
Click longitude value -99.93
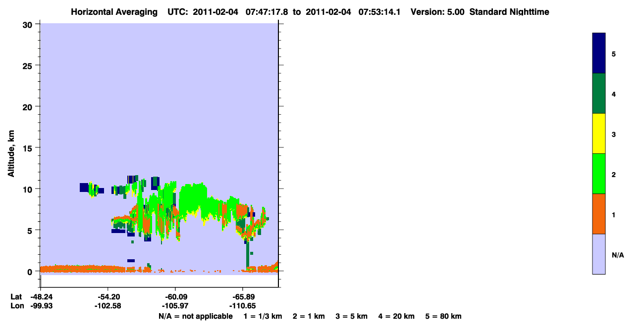pyautogui.click(x=41, y=306)
